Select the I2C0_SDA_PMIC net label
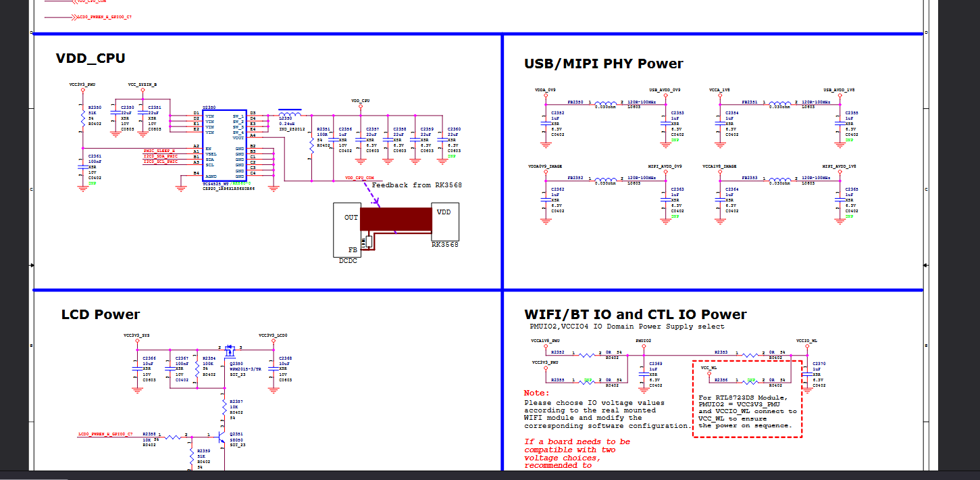This screenshot has width=980, height=480. click(160, 156)
